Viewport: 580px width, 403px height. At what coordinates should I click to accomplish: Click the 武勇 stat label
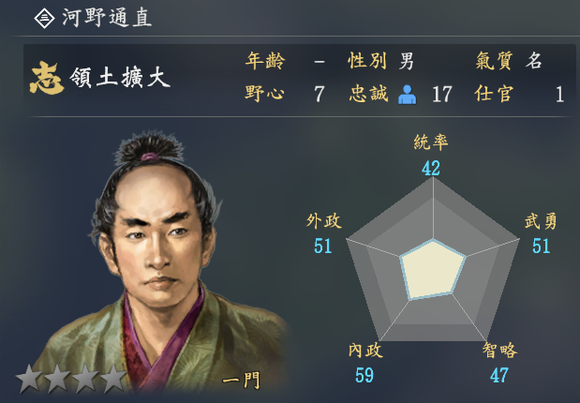pos(540,221)
